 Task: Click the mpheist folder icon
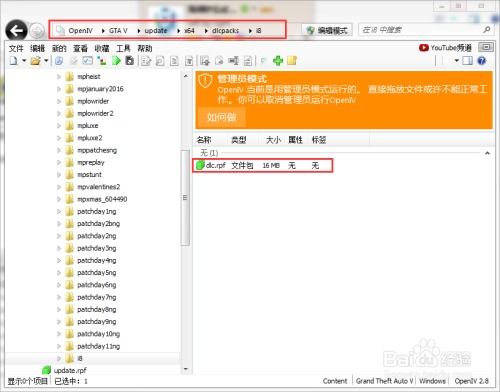point(69,77)
